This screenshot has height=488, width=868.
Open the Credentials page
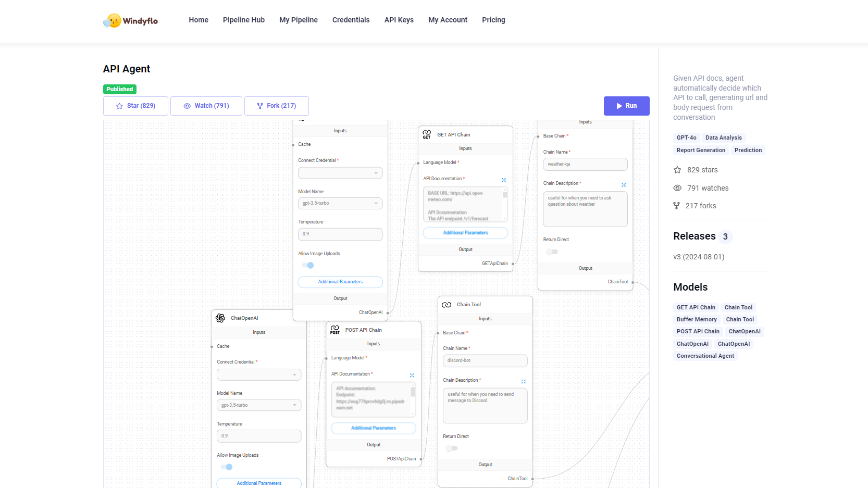point(351,20)
